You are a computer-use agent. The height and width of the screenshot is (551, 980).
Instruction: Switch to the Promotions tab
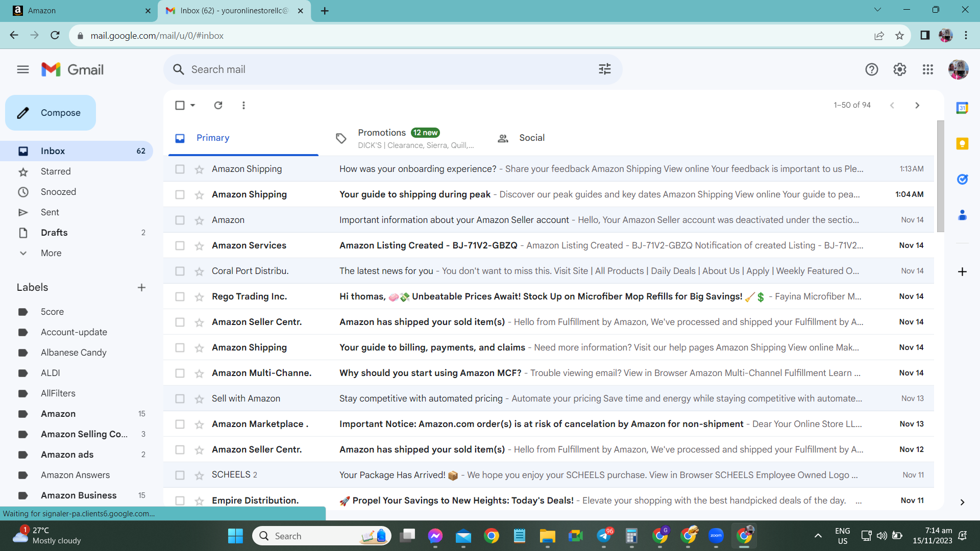[x=405, y=138]
